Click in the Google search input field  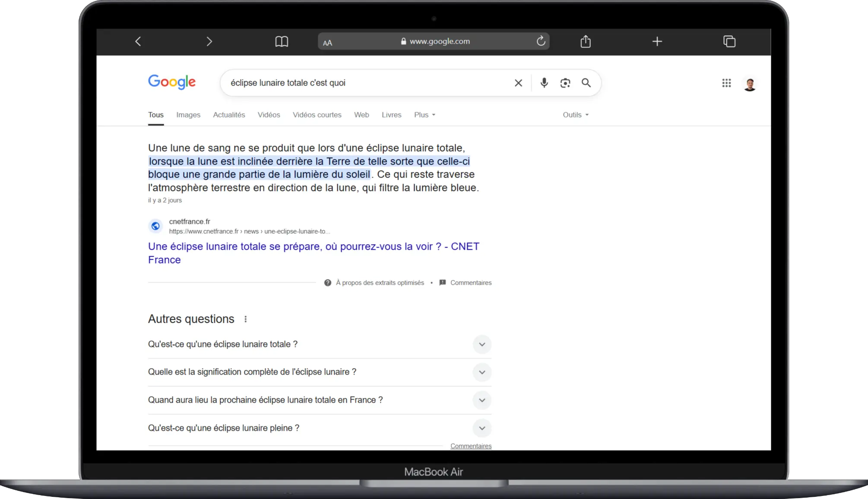[367, 83]
